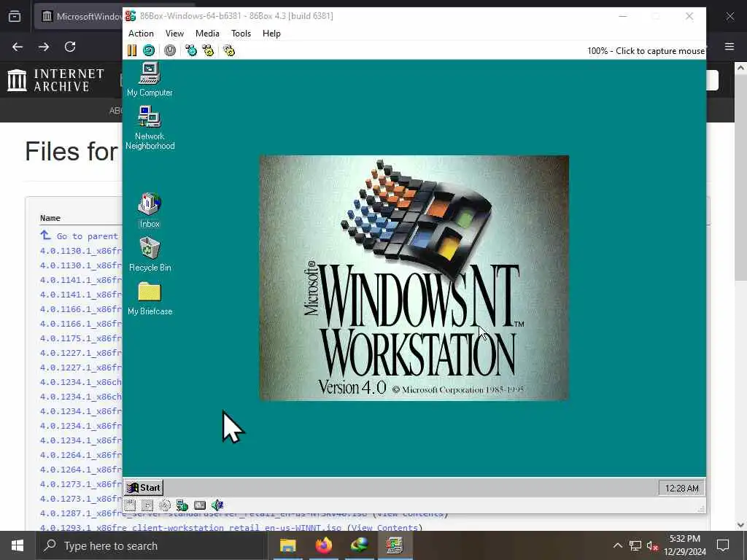Go forward in the browser
This screenshot has height=560, width=747.
(x=44, y=47)
